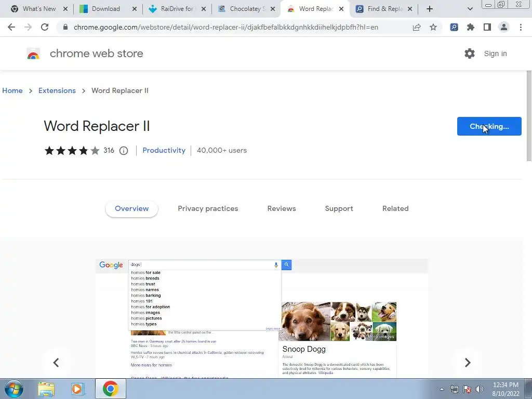Open the Related tab
Screen dimensions: 532x399
(x=395, y=209)
